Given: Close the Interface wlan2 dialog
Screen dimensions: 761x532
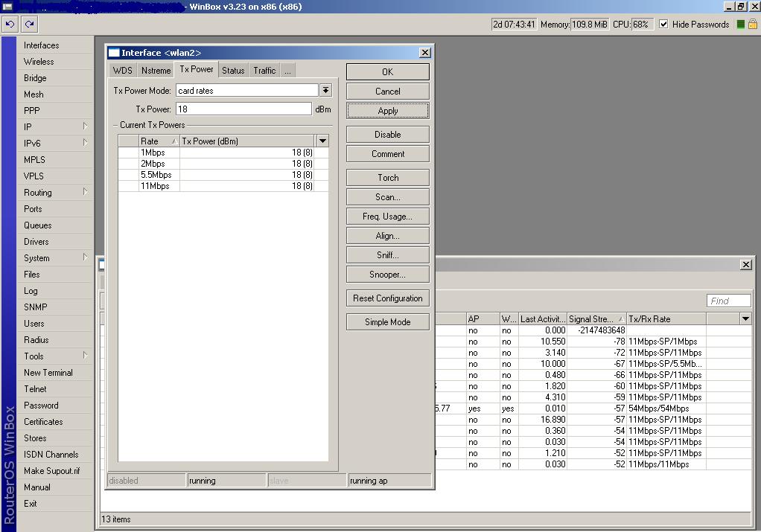Looking at the screenshot, I should tap(424, 53).
